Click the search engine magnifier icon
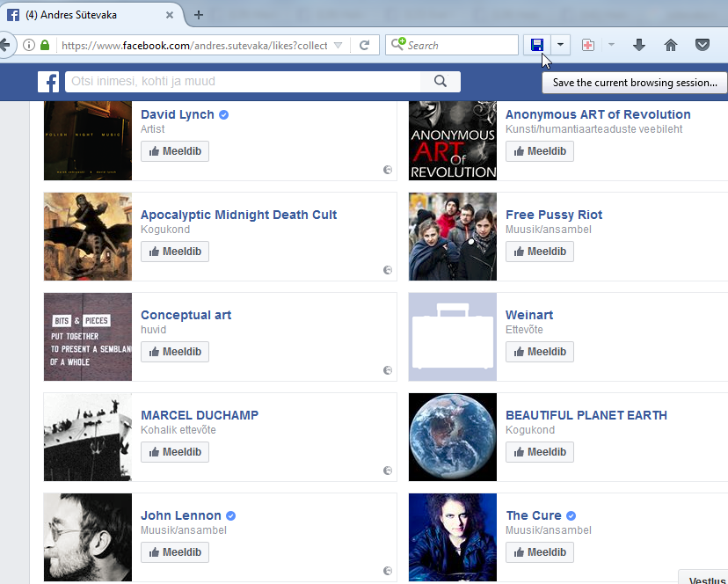 tap(398, 45)
